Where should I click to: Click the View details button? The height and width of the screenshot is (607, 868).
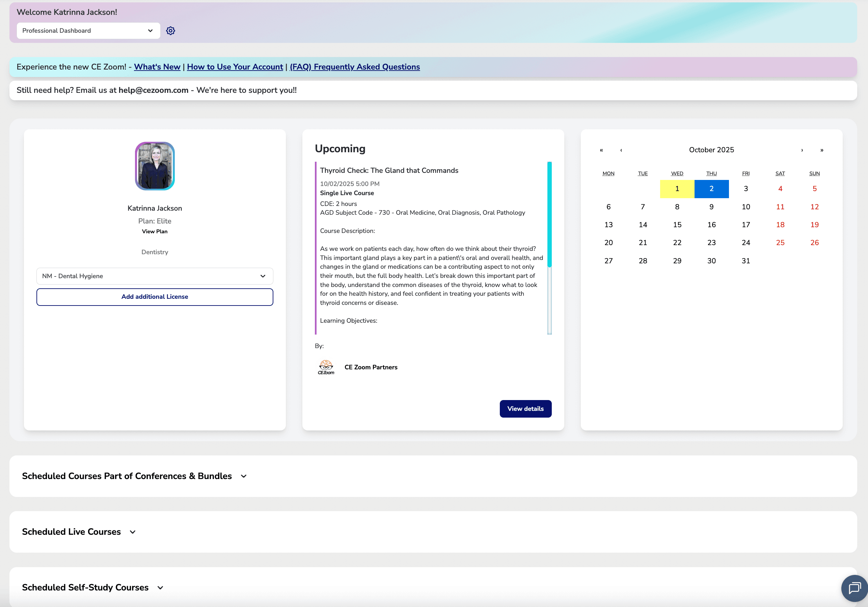point(525,408)
